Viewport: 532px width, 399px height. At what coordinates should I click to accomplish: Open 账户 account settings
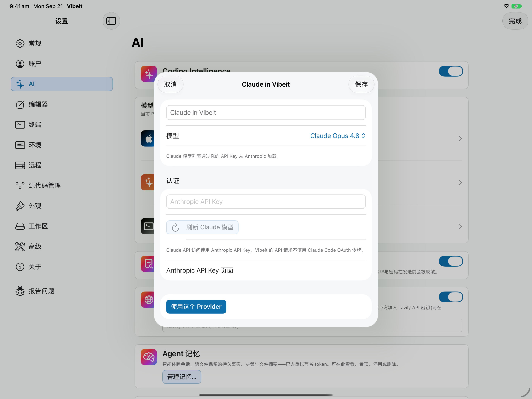pos(61,64)
